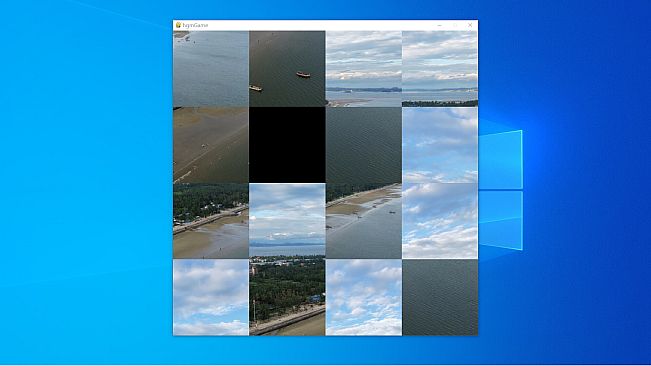
Task: Slide the dark rippled water tile right of black square
Action: point(364,145)
